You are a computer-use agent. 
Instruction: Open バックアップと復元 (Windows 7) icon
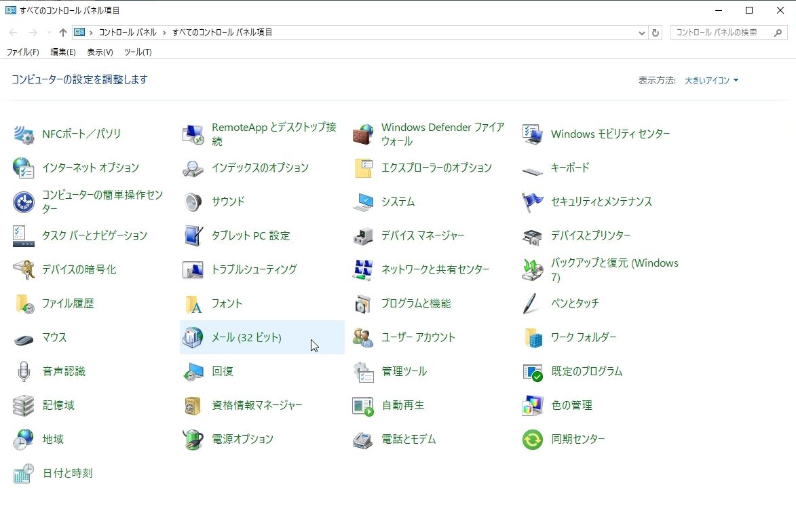click(x=532, y=269)
